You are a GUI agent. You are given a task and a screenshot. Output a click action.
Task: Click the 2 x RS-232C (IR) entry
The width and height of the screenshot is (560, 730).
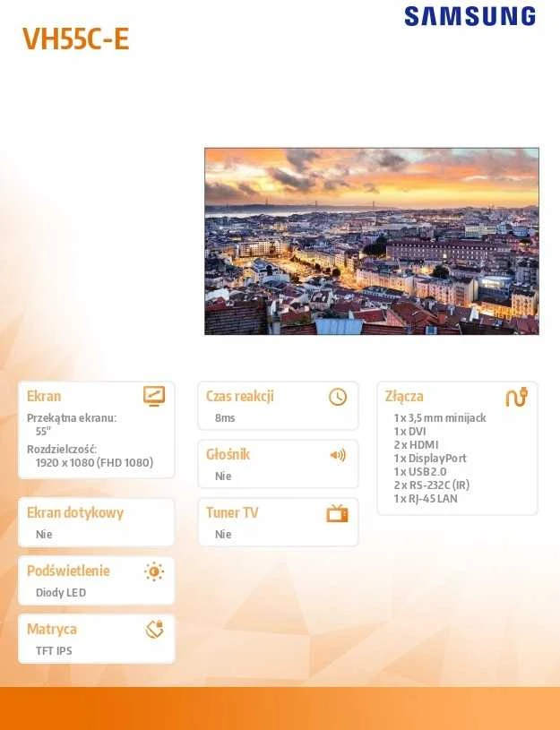coord(431,485)
